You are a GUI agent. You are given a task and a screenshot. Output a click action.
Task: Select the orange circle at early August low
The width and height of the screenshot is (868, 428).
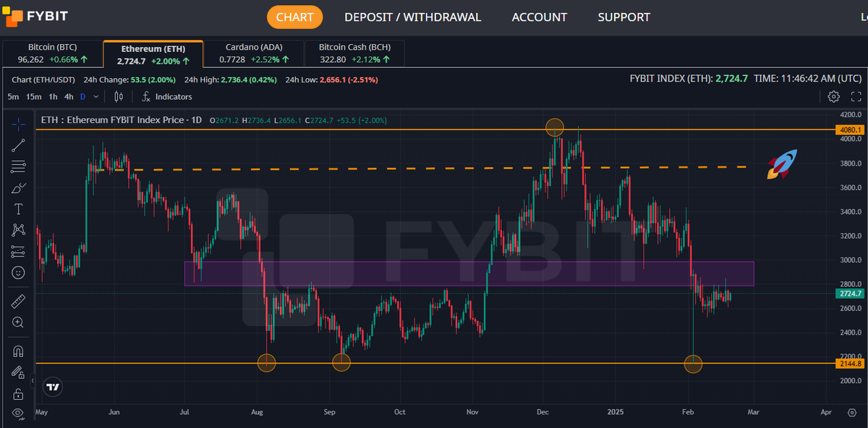267,363
